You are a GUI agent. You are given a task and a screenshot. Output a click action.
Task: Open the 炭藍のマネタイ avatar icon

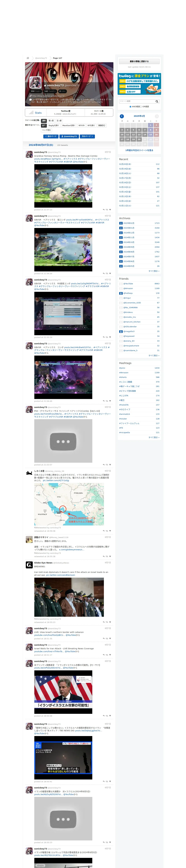(29, 539)
